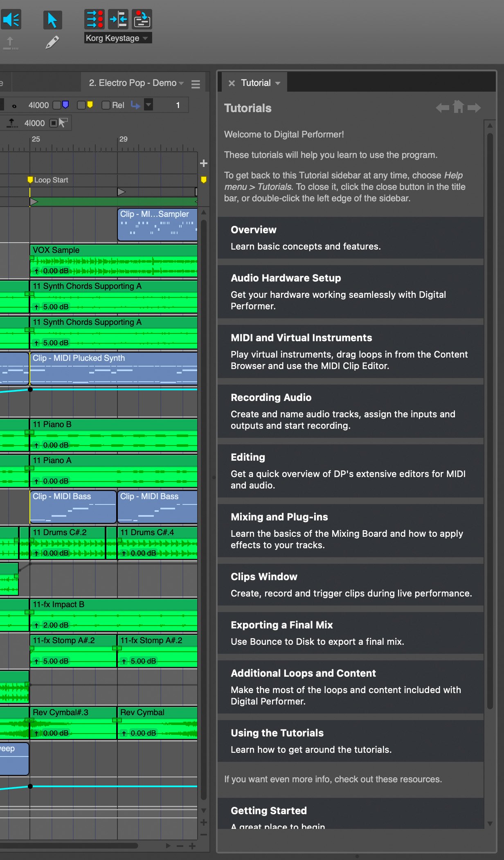
Task: Click horizontal zoom in plus button
Action: [x=192, y=846]
